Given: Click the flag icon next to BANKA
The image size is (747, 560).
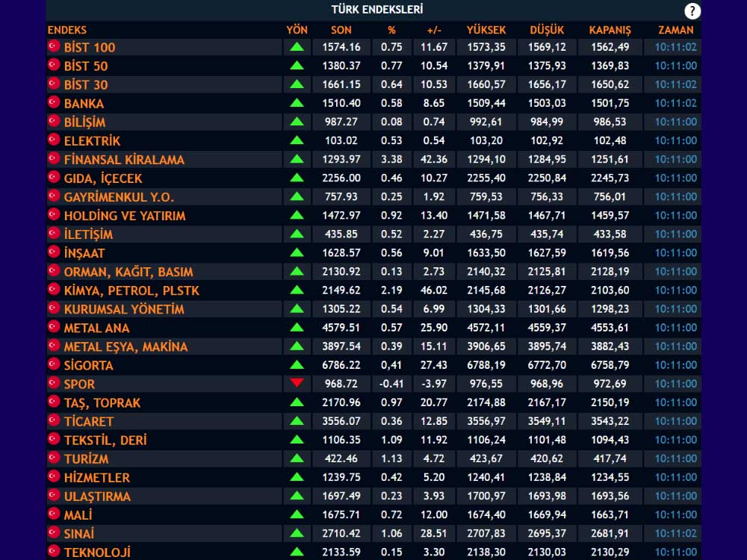Looking at the screenshot, I should (x=54, y=102).
